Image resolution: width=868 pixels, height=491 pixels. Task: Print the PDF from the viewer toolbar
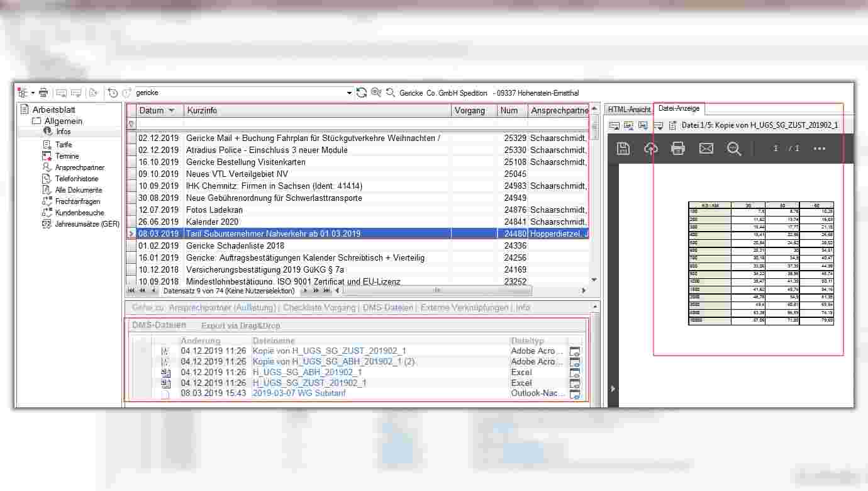point(678,149)
